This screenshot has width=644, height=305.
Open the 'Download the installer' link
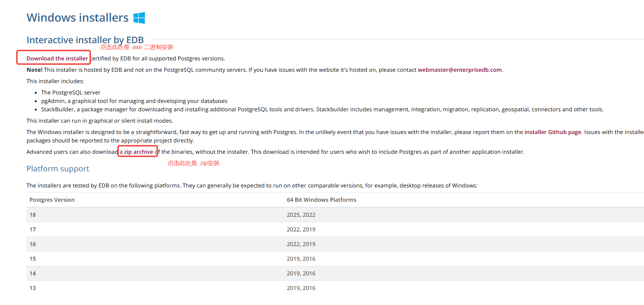click(x=57, y=59)
